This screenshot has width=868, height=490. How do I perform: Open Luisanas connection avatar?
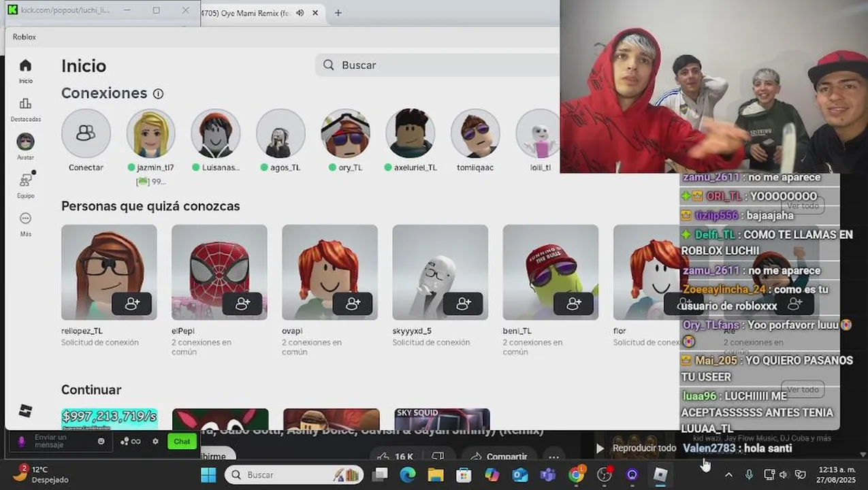click(215, 133)
